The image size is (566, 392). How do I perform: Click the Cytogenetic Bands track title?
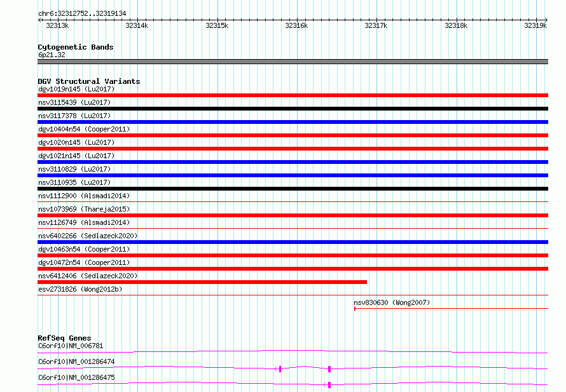[76, 47]
